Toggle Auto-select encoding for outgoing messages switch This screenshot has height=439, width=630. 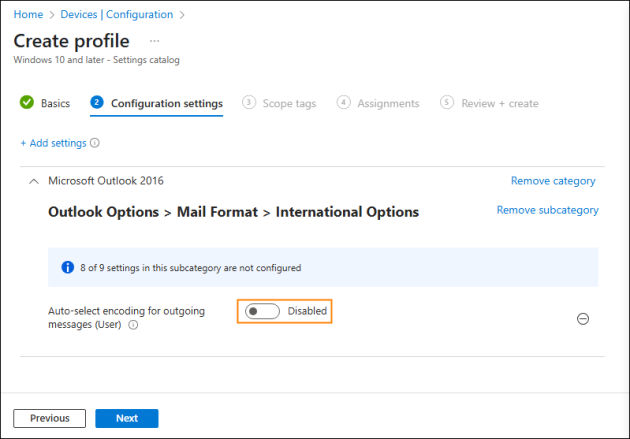pyautogui.click(x=262, y=311)
